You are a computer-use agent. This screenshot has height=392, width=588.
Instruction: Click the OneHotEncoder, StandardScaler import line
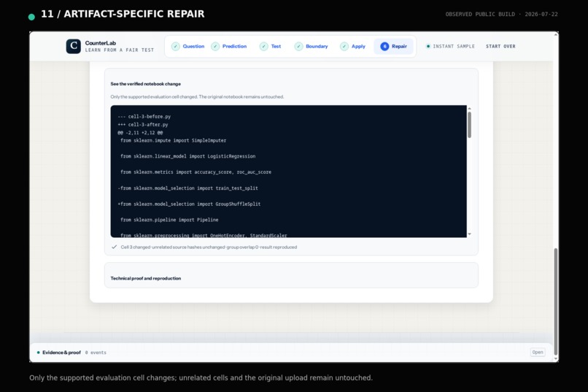pyautogui.click(x=204, y=235)
